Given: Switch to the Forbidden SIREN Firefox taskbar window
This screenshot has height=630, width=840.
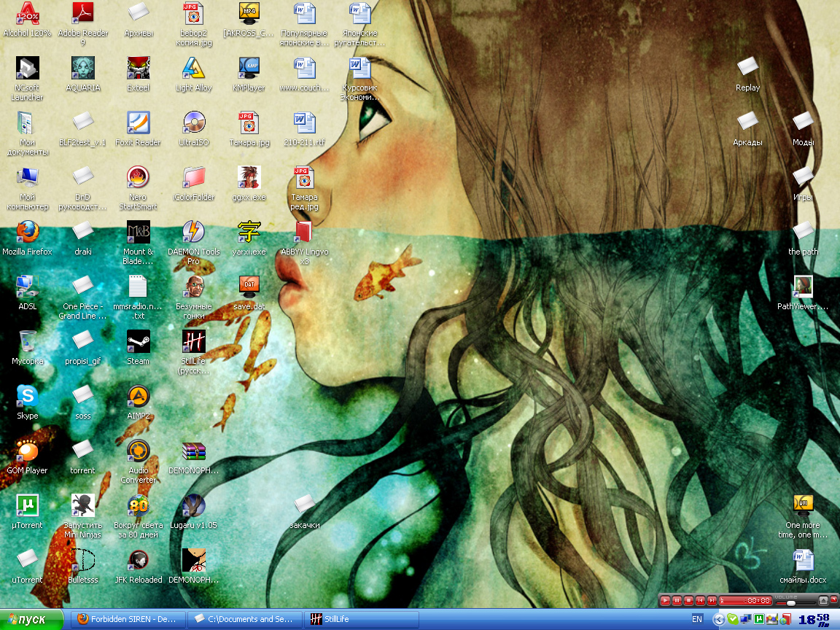Looking at the screenshot, I should [129, 619].
